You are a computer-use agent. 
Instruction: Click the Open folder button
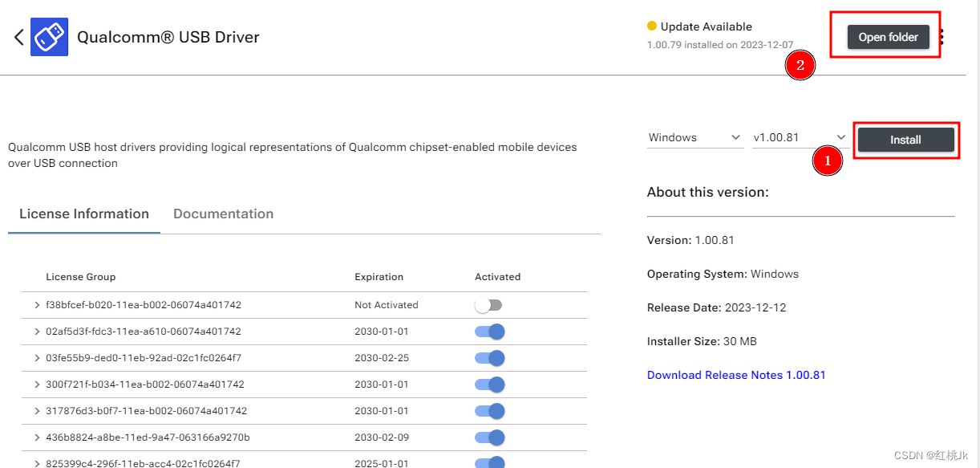[x=889, y=38]
